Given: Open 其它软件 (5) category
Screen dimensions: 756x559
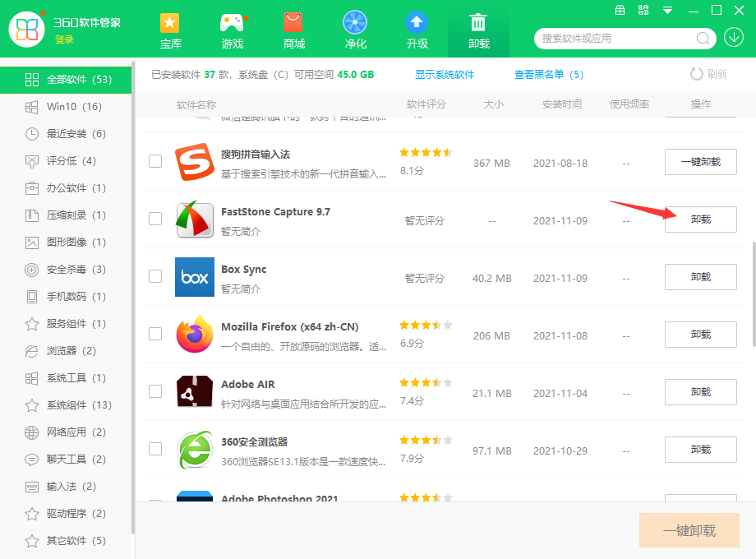Looking at the screenshot, I should [66, 541].
